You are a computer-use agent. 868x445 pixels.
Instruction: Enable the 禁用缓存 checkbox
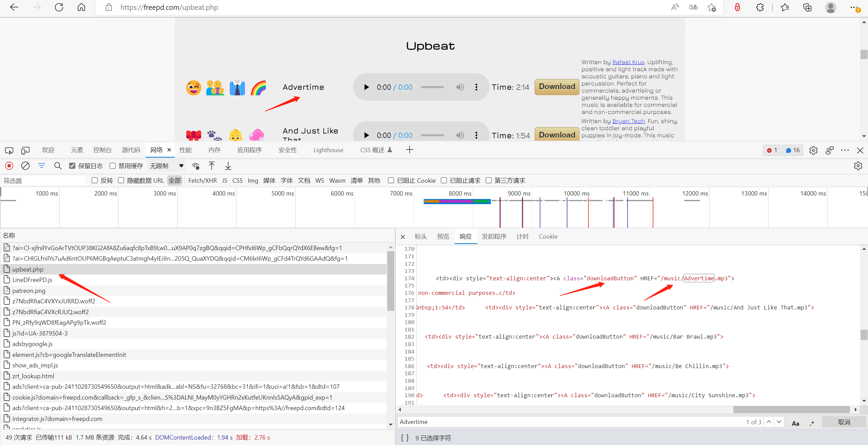point(113,166)
